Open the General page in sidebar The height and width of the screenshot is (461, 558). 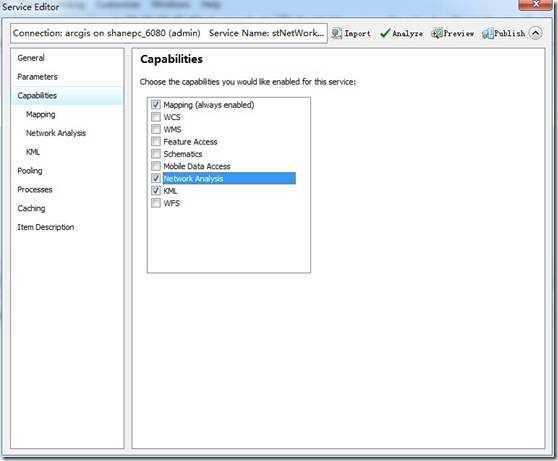coord(31,58)
